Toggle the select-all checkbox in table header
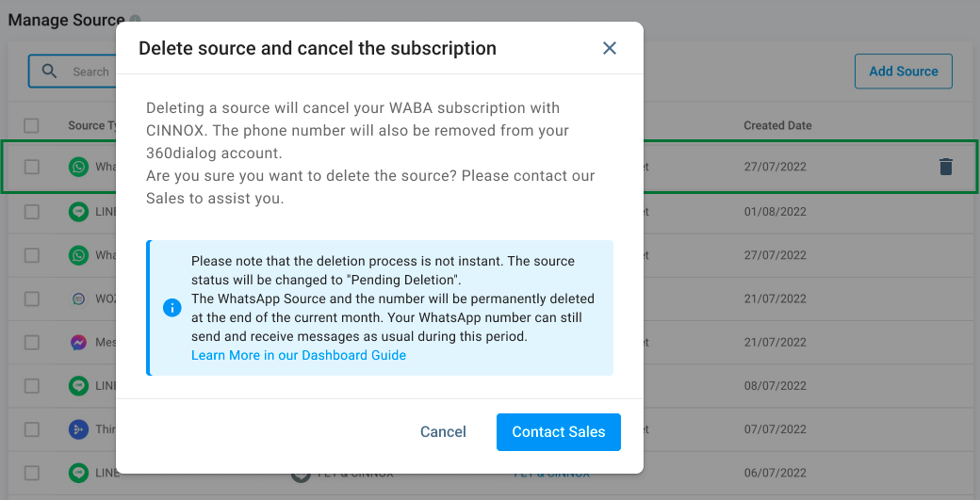 (32, 125)
